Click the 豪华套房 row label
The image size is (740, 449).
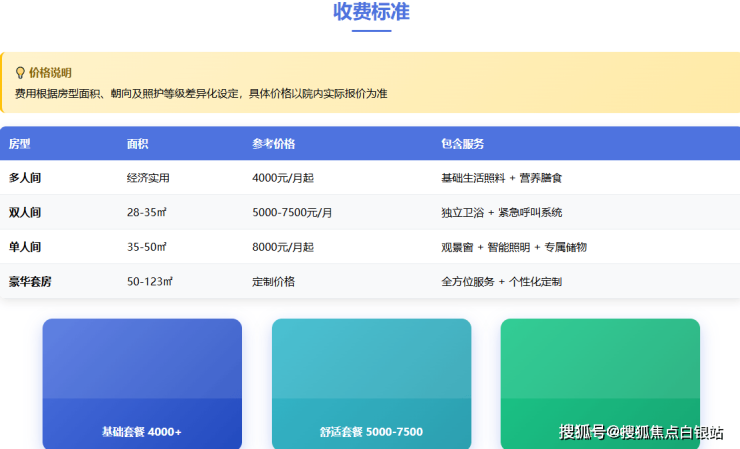[x=30, y=282]
